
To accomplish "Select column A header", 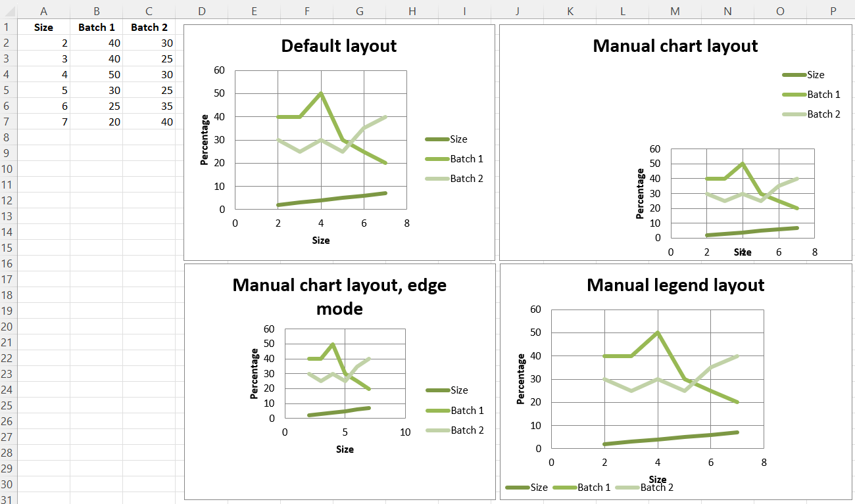I will [43, 11].
